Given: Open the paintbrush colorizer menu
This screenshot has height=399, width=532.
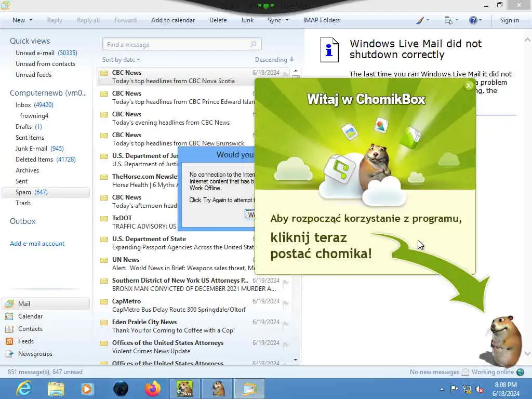Looking at the screenshot, I should coord(422,20).
